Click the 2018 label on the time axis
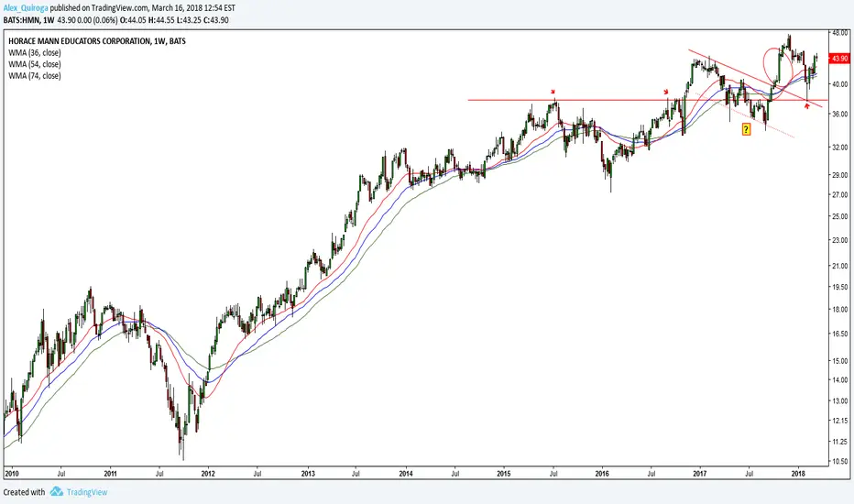This screenshot has width=854, height=504. coord(798,474)
